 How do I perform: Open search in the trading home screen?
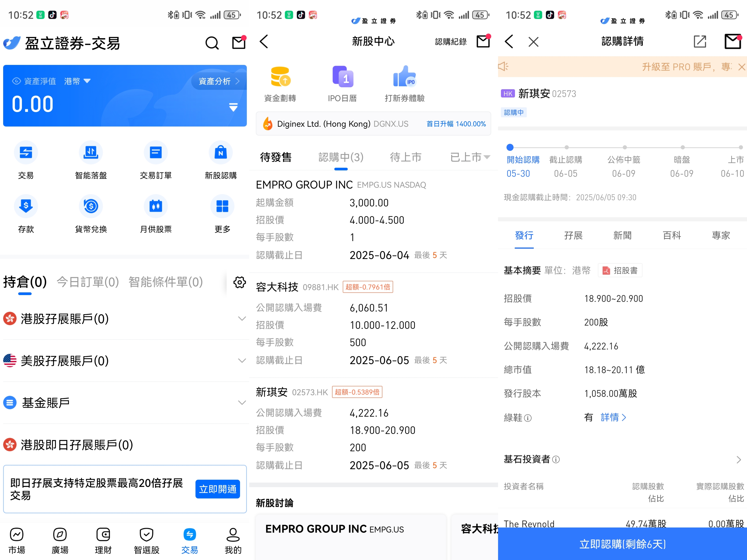[x=212, y=43]
